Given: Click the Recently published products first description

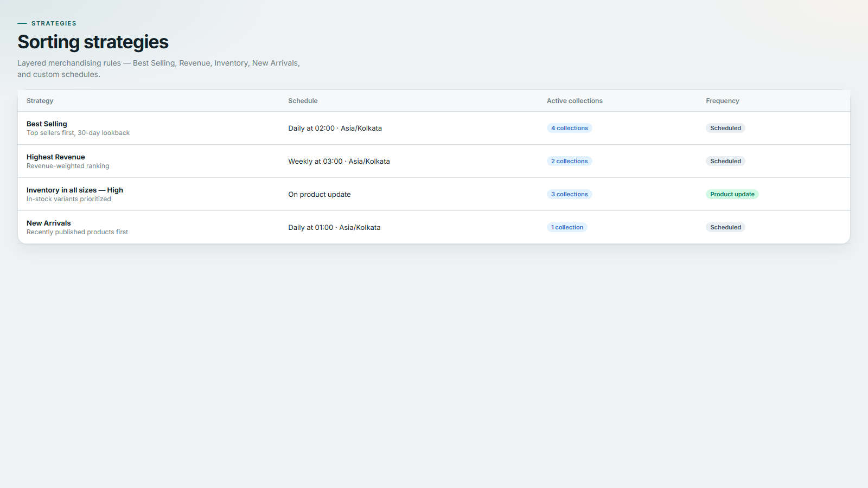Looking at the screenshot, I should click(x=77, y=232).
